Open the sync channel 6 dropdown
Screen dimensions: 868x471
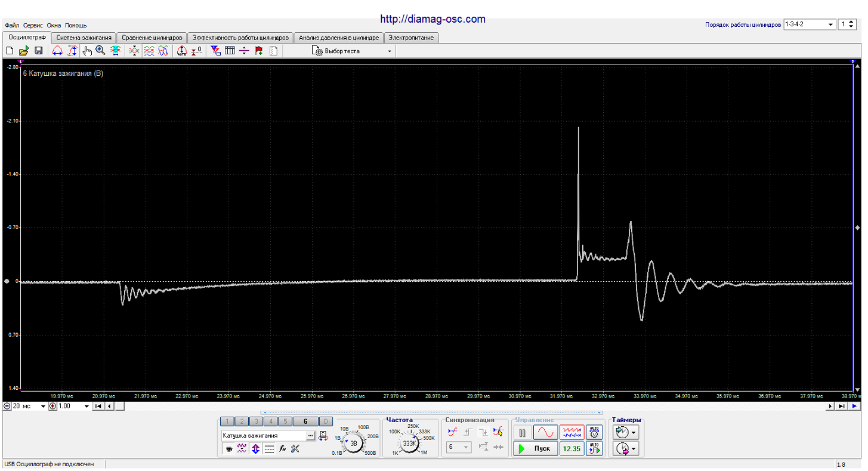point(459,447)
